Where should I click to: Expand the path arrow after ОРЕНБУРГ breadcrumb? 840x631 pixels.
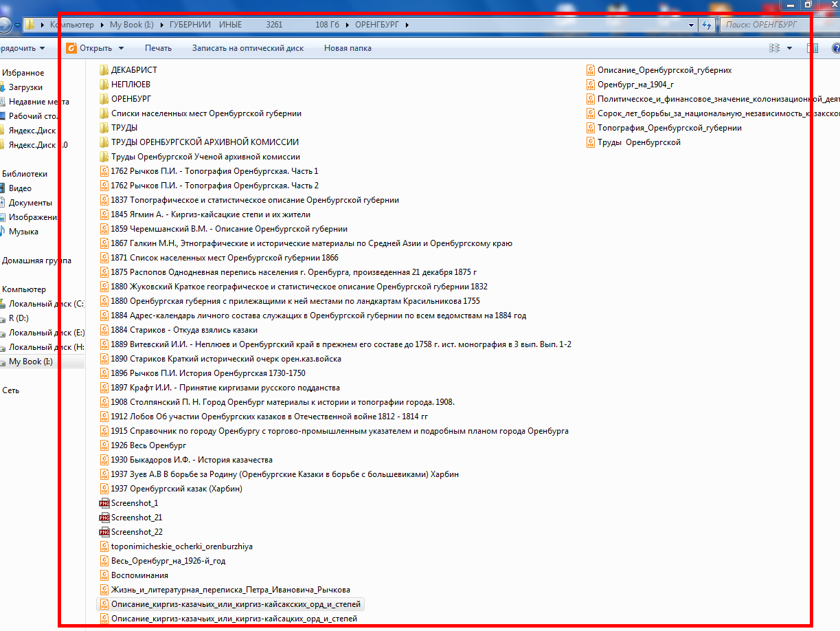(407, 25)
